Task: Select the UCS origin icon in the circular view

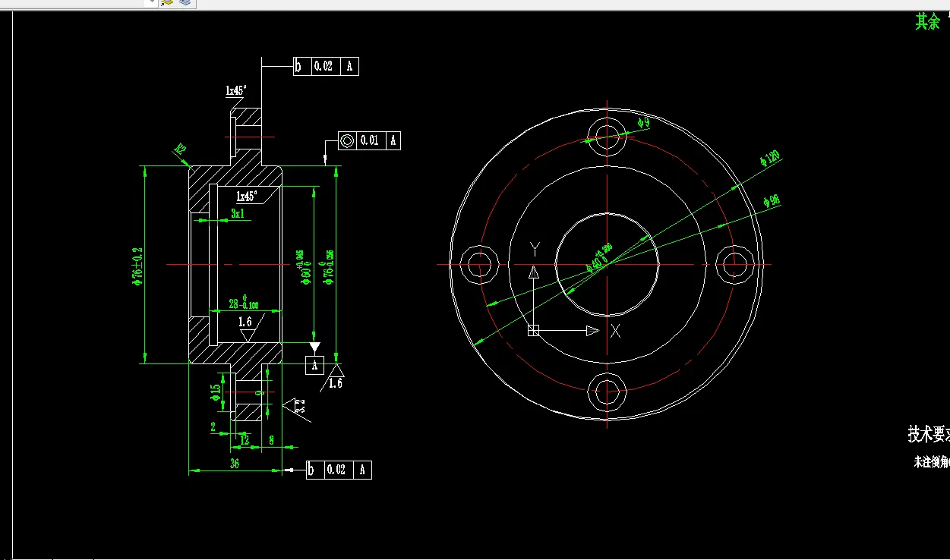Action: (x=532, y=330)
